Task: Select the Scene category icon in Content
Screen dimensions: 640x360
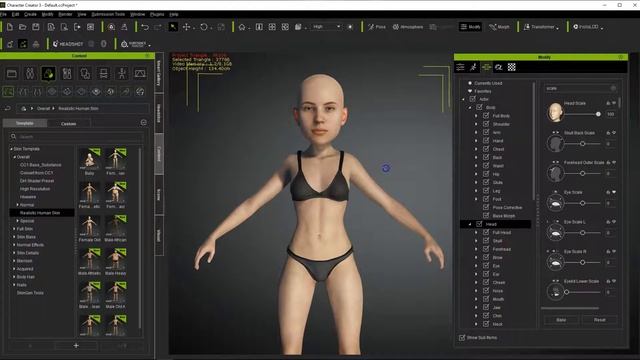Action: (x=140, y=73)
